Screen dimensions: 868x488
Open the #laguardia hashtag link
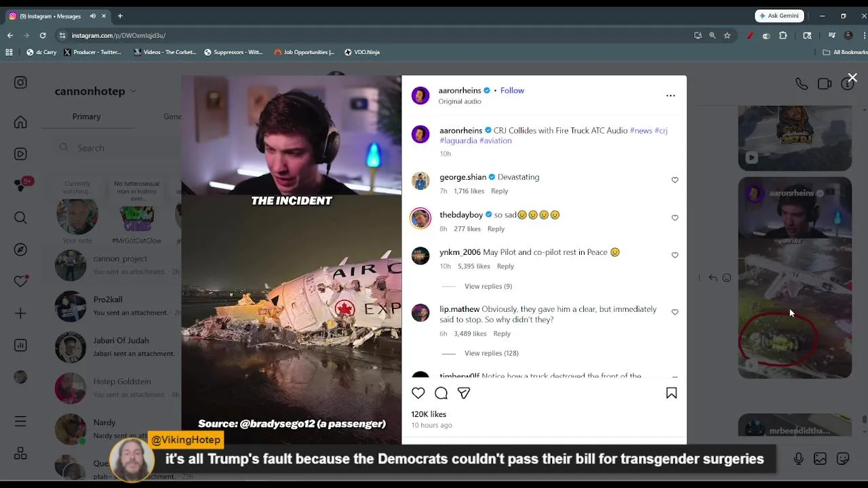458,141
